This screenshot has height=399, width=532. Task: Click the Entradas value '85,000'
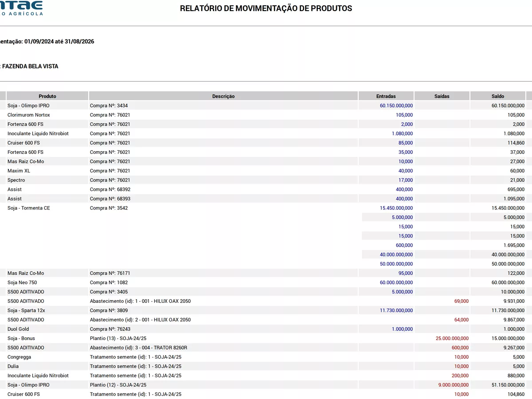point(406,143)
